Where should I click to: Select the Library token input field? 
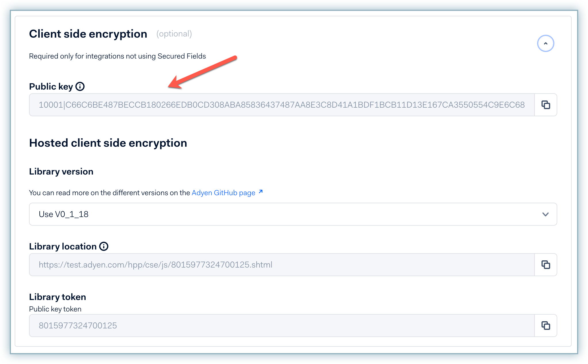pos(282,326)
